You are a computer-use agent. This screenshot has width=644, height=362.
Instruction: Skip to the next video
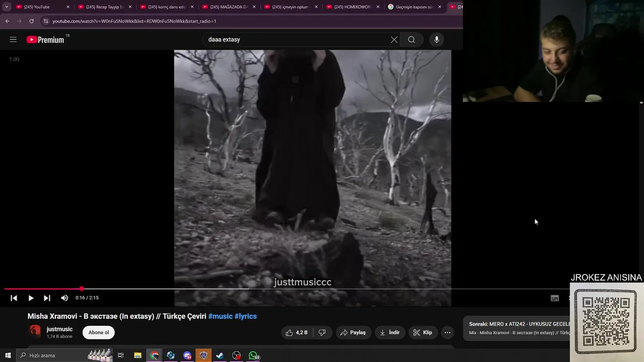click(x=47, y=298)
